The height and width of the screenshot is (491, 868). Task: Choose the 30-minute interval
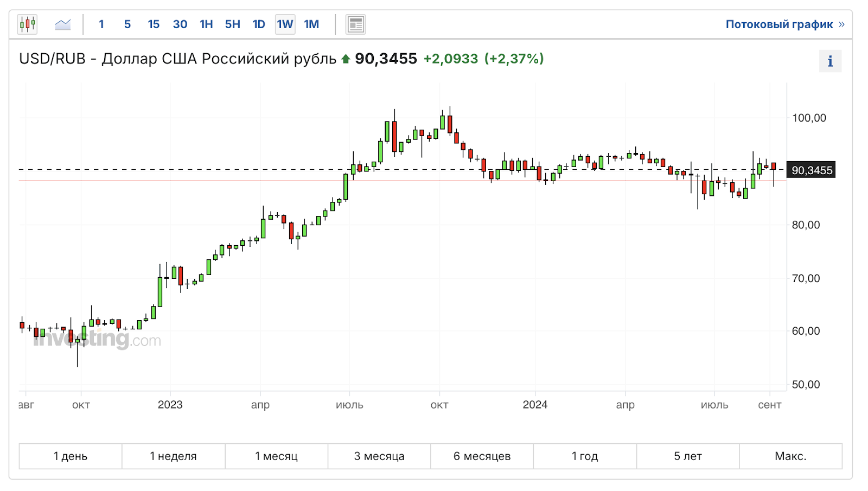(x=180, y=24)
